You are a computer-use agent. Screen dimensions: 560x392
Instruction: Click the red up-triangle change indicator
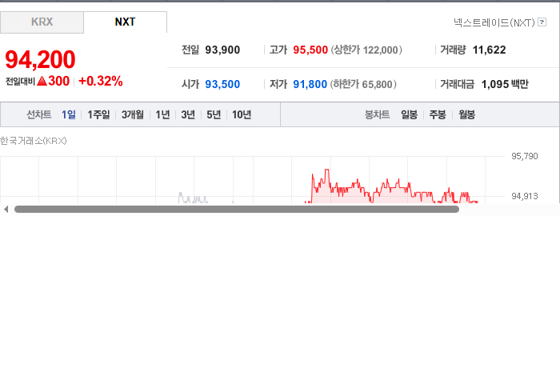(42, 81)
